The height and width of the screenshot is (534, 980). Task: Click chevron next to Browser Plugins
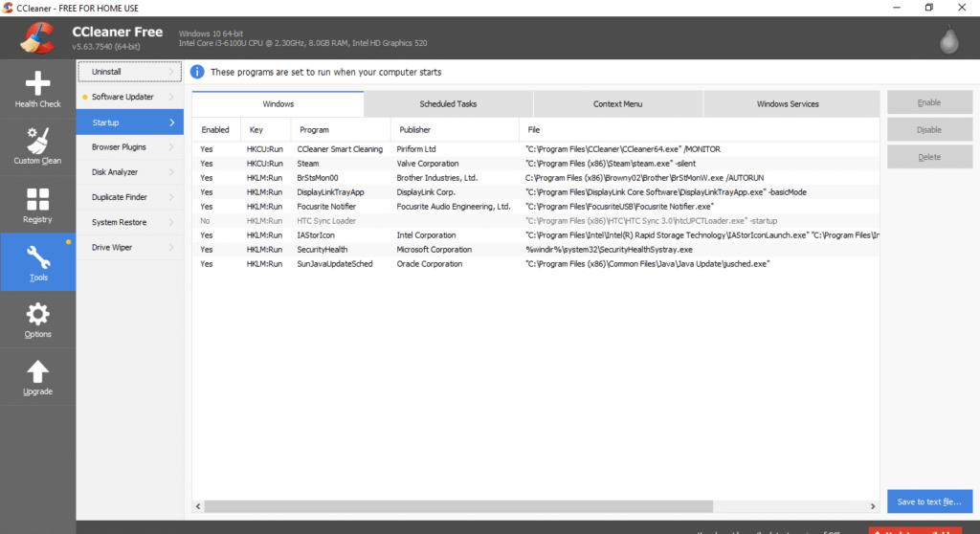[171, 147]
